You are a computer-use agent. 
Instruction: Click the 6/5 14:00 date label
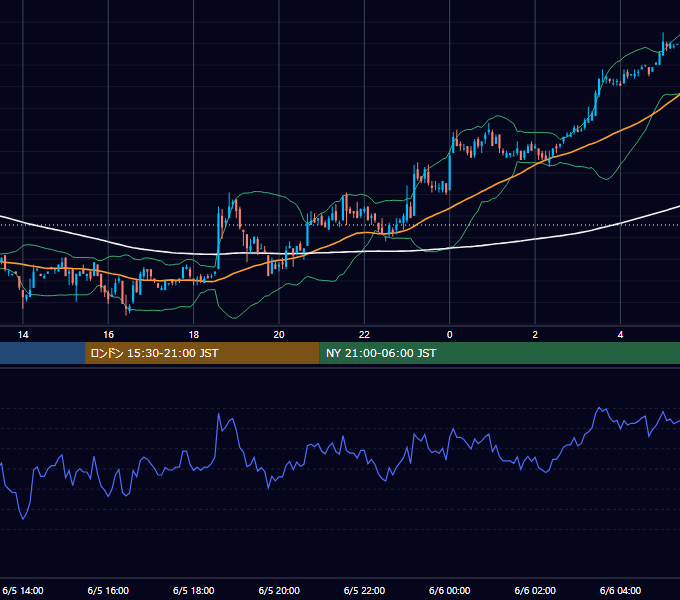(23, 590)
